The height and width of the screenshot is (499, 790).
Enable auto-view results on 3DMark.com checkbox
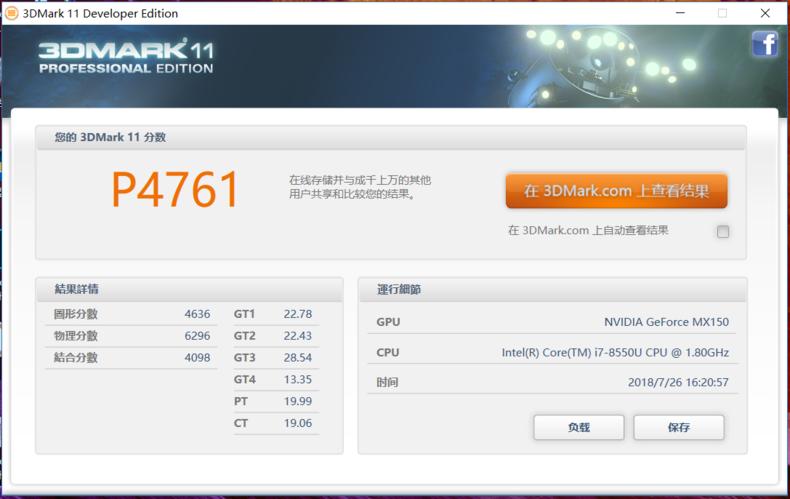point(722,231)
